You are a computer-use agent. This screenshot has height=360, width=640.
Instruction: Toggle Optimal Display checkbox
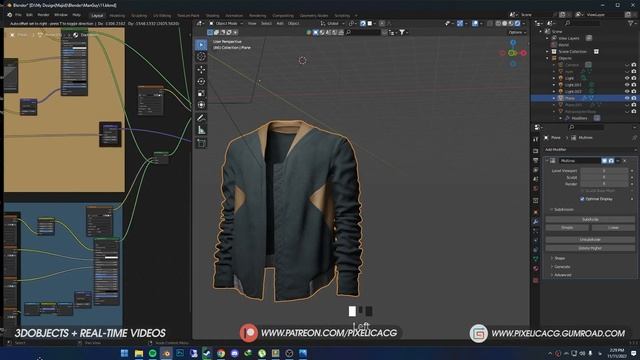582,199
